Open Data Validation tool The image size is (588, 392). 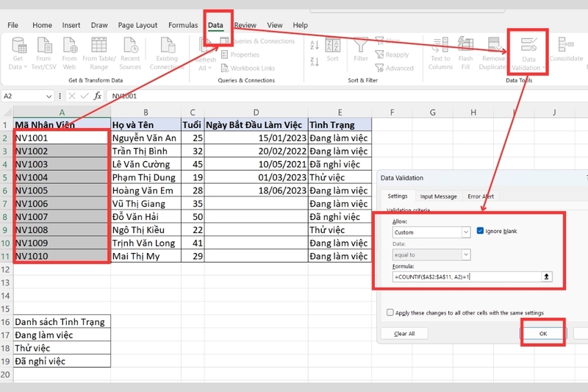click(528, 54)
